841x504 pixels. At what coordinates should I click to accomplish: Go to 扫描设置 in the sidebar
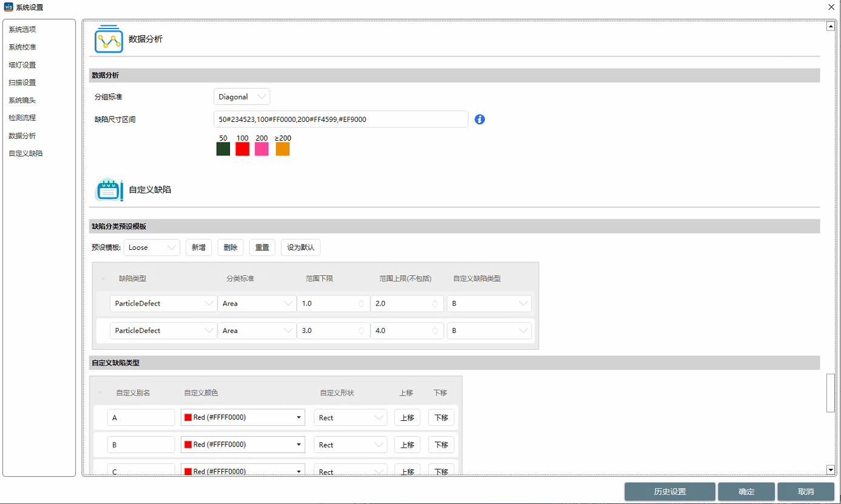[x=22, y=82]
